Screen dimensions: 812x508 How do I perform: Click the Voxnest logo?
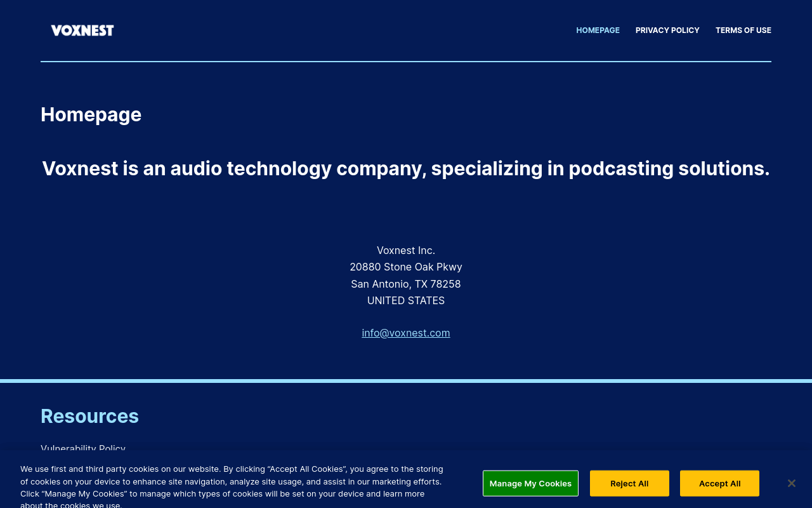click(82, 30)
